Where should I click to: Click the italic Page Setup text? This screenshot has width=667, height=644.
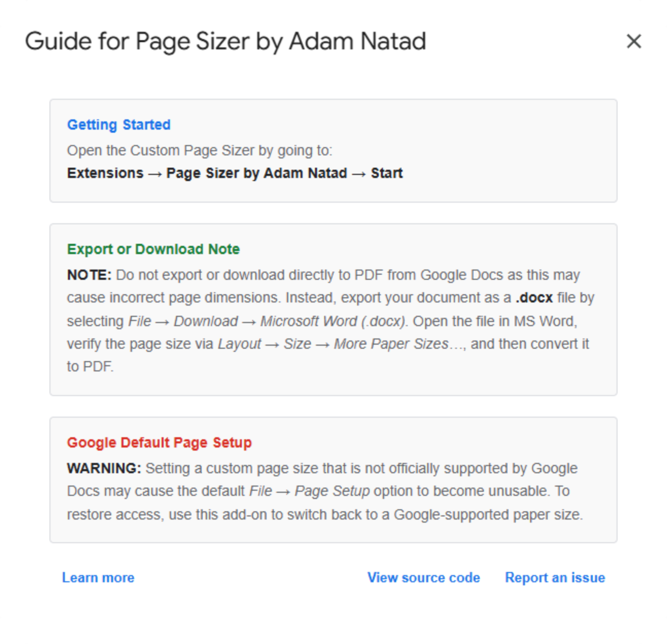[x=332, y=491]
